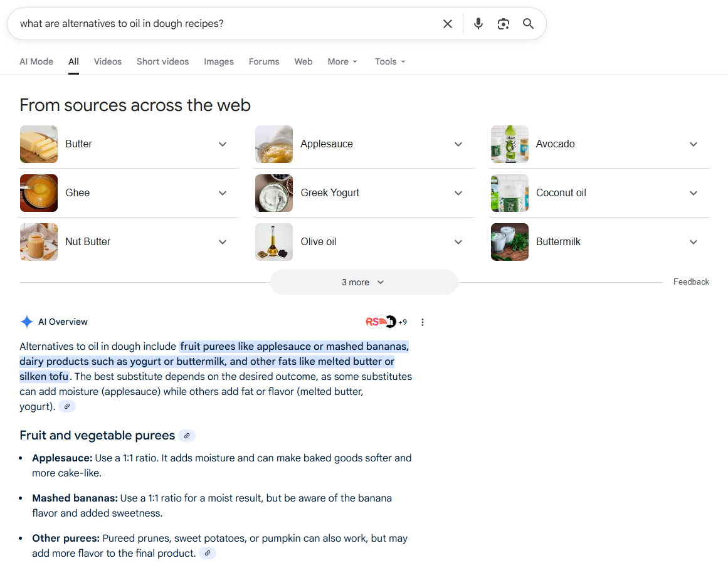Click the 'Nut Butter' label text
The image size is (728, 568).
88,241
